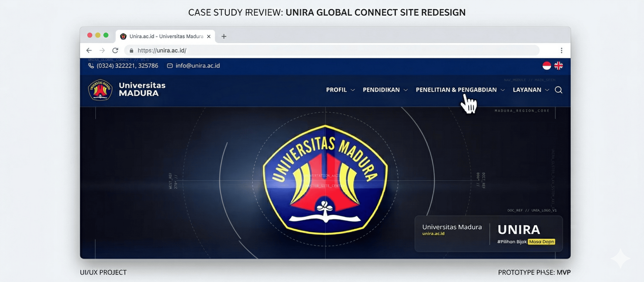Click the address bar showing https://unira.ac.id/
Screen dimensions: 644x282
tap(332, 51)
